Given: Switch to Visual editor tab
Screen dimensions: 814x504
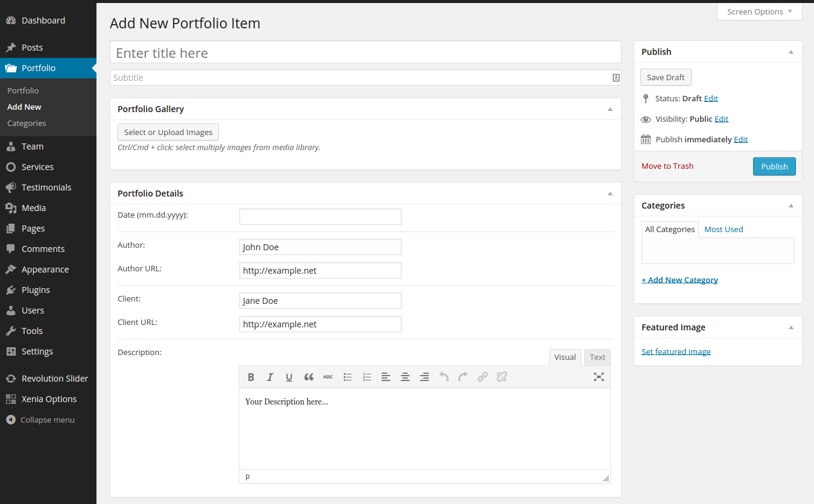Looking at the screenshot, I should [565, 358].
